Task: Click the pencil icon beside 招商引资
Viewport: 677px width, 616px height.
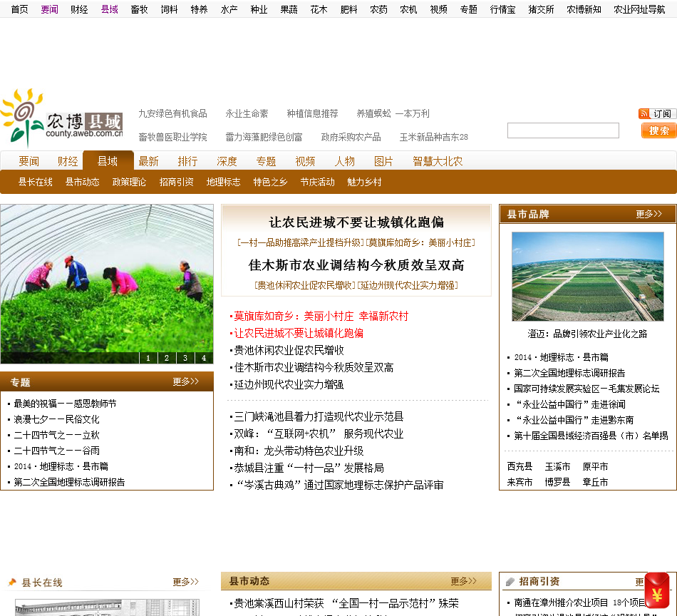Action: pyautogui.click(x=510, y=582)
